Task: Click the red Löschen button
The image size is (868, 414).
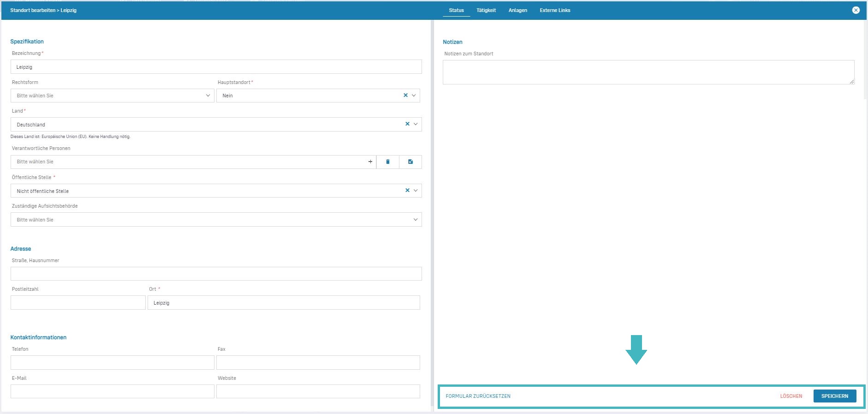Action: click(x=791, y=396)
